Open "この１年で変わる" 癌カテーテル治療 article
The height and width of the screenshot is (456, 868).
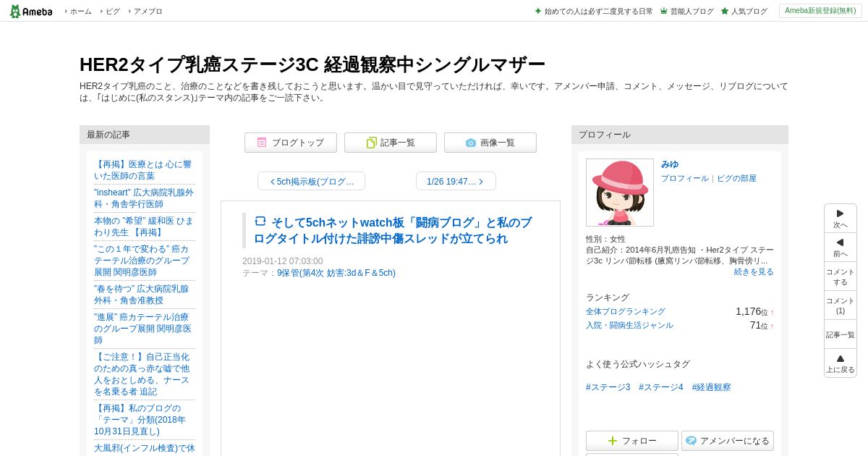click(142, 261)
